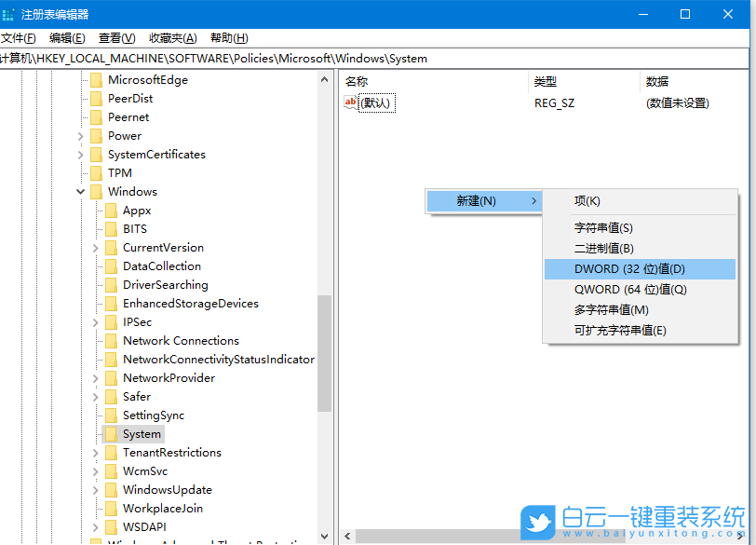Click the 名称 column header
Viewport: 756px width, 545px height.
click(372, 81)
